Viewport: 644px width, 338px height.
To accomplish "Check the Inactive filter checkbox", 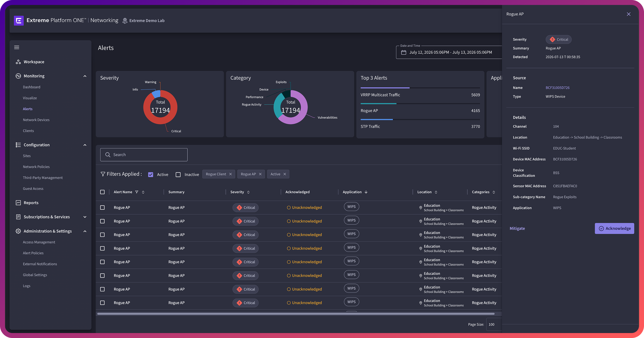I will (178, 175).
